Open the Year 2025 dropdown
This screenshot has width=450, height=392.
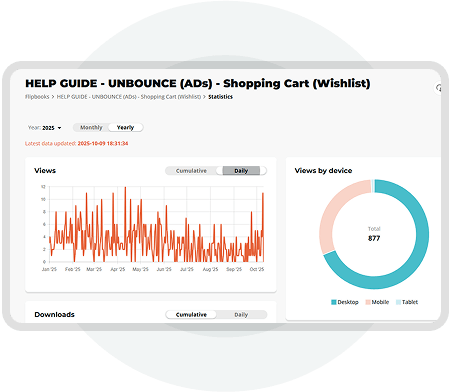point(45,128)
